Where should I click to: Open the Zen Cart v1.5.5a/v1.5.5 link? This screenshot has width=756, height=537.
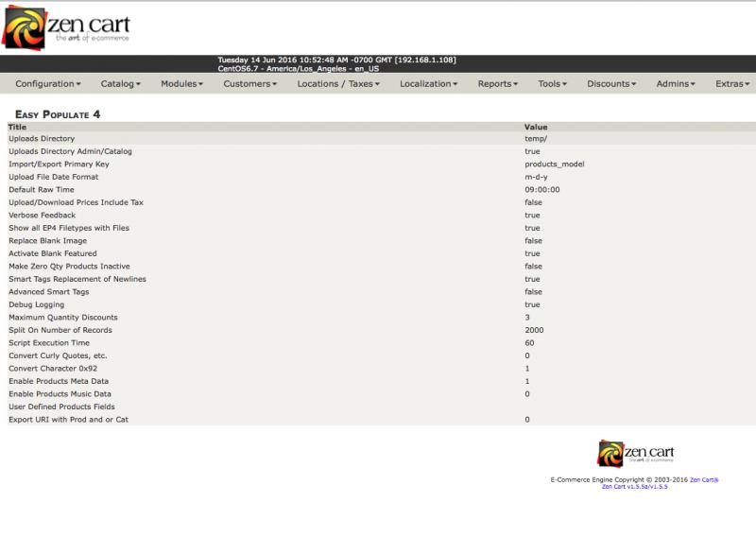[x=634, y=487]
